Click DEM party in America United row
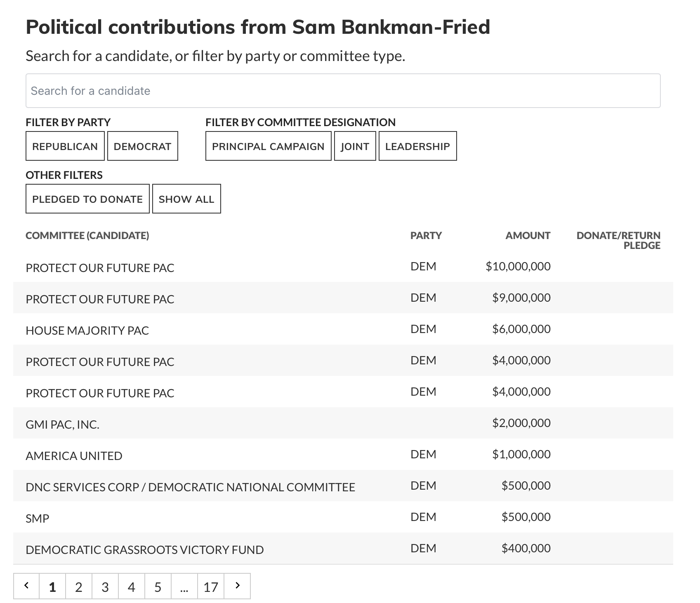This screenshot has width=700, height=603. [423, 454]
